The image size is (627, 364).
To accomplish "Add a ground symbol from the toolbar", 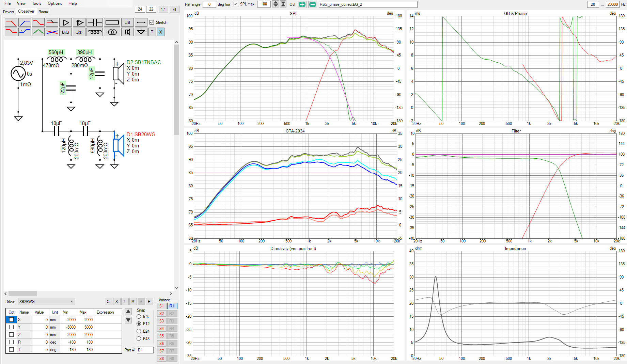I will (x=141, y=32).
